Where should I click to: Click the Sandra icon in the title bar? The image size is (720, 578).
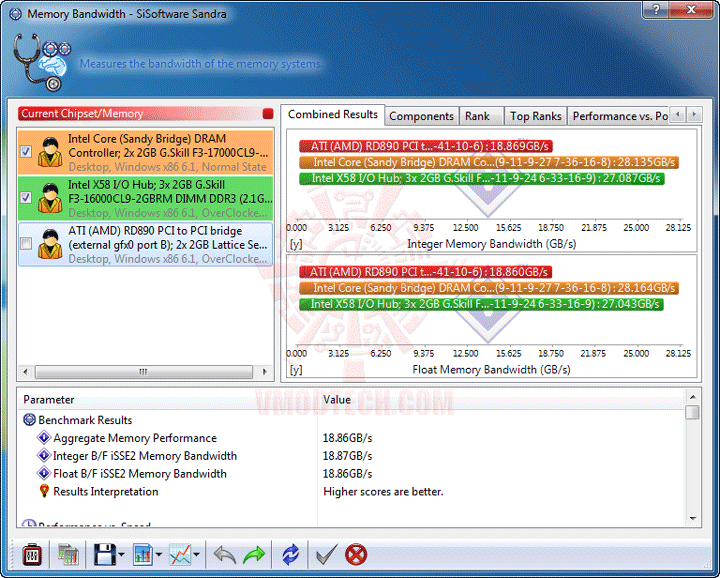coord(15,14)
